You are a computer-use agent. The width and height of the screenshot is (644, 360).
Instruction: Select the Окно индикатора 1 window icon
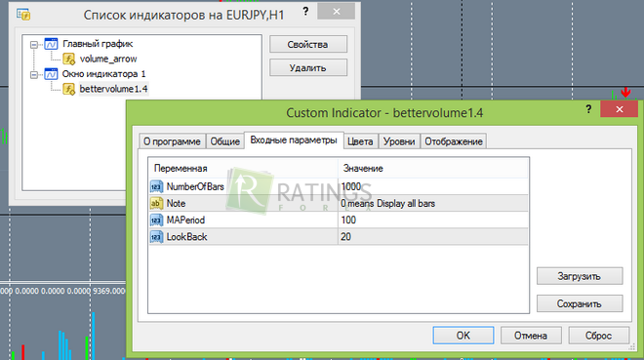pyautogui.click(x=51, y=74)
